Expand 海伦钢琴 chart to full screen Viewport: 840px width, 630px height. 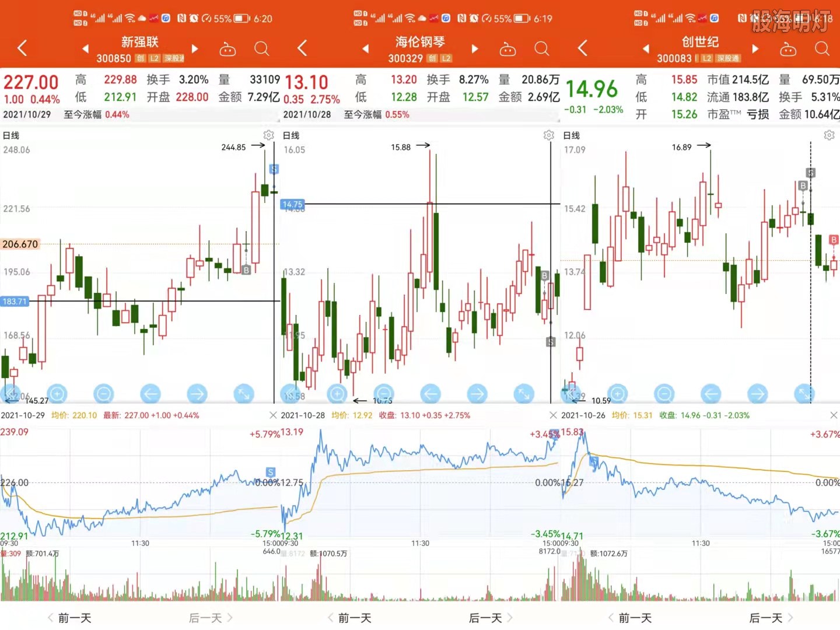524,394
